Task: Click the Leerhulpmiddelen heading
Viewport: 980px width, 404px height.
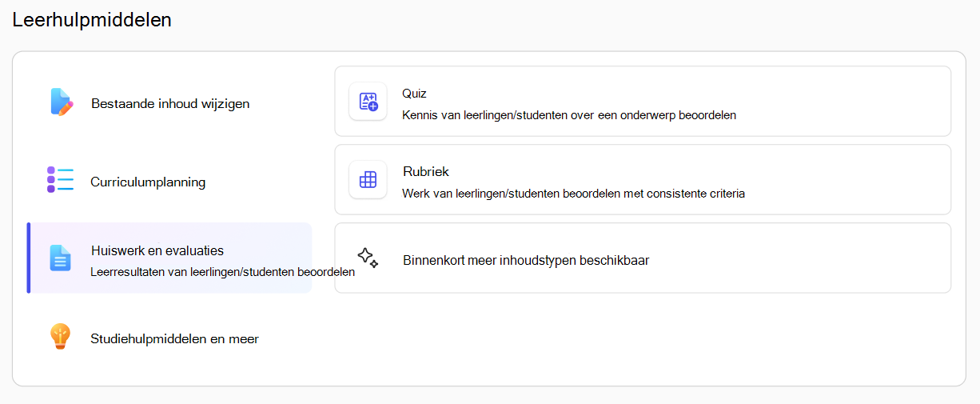Action: 92,20
